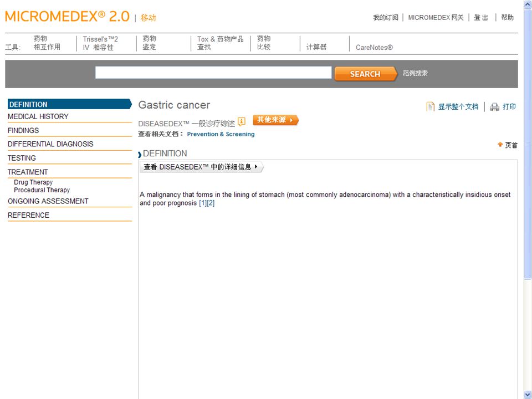Expand 查看 DISEASEDEX 中的详细信息
Screen dimensions: 532x399
pyautogui.click(x=202, y=167)
